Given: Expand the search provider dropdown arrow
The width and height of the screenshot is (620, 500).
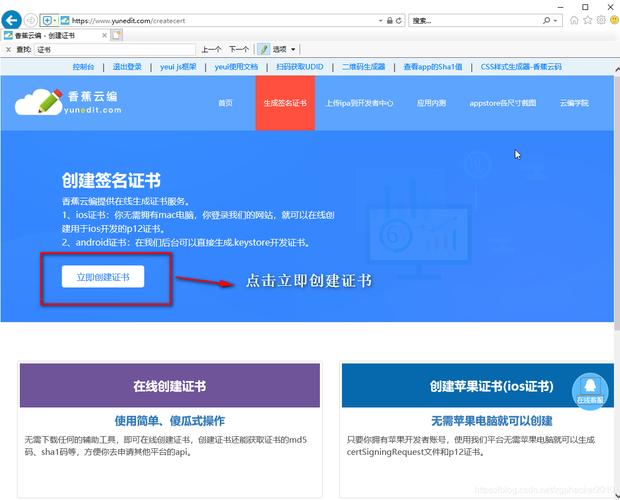Looking at the screenshot, I should pyautogui.click(x=555, y=21).
